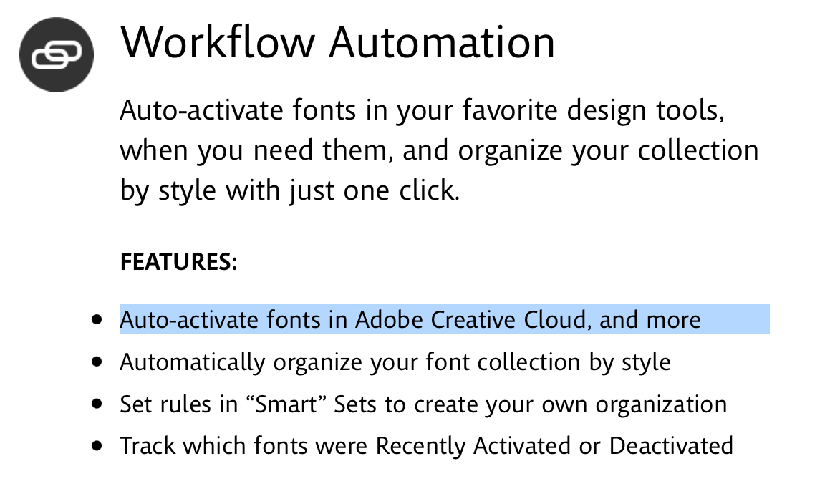Click the "Set rules in Smart Sets" line
This screenshot has height=504, width=835.
(423, 404)
